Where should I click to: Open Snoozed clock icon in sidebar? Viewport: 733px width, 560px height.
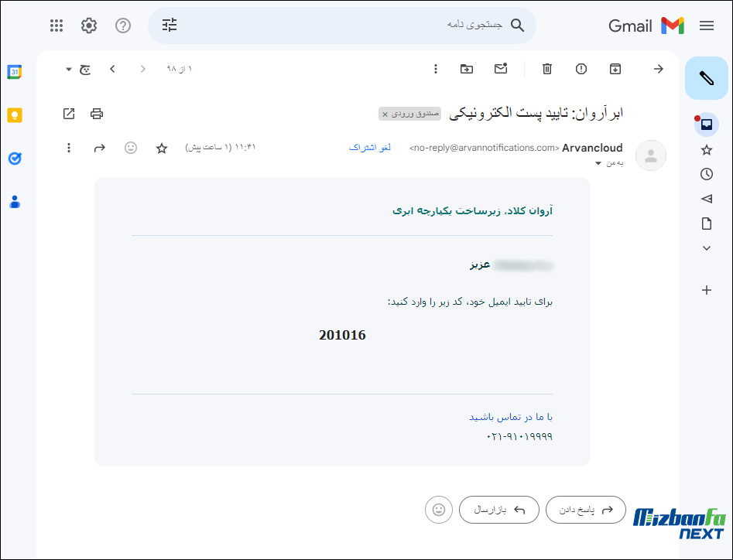pyautogui.click(x=707, y=174)
